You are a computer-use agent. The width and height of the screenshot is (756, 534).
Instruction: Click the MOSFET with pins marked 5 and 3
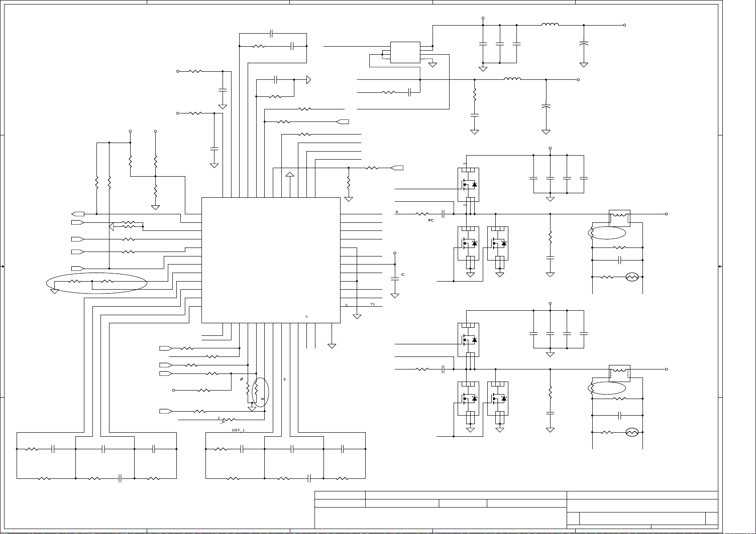(x=468, y=185)
